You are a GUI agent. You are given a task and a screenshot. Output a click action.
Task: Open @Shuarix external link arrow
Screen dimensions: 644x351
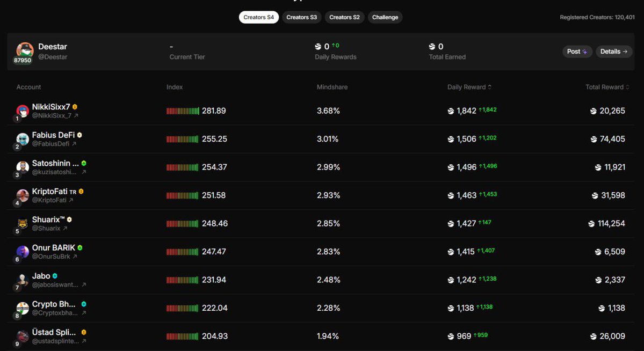coord(65,228)
